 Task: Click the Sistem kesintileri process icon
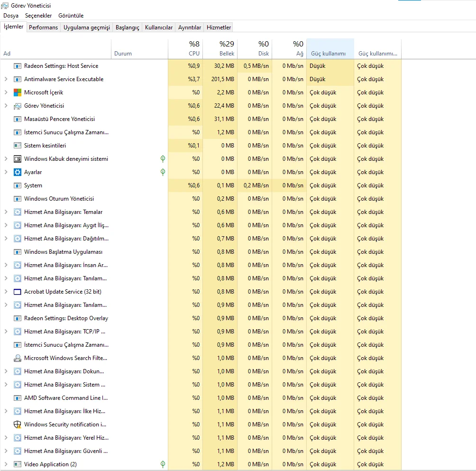coord(18,146)
